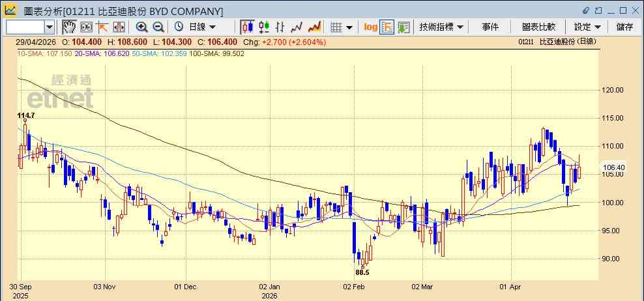Click the 01 Apr date axis label
This screenshot has width=644, height=301.
(x=512, y=287)
